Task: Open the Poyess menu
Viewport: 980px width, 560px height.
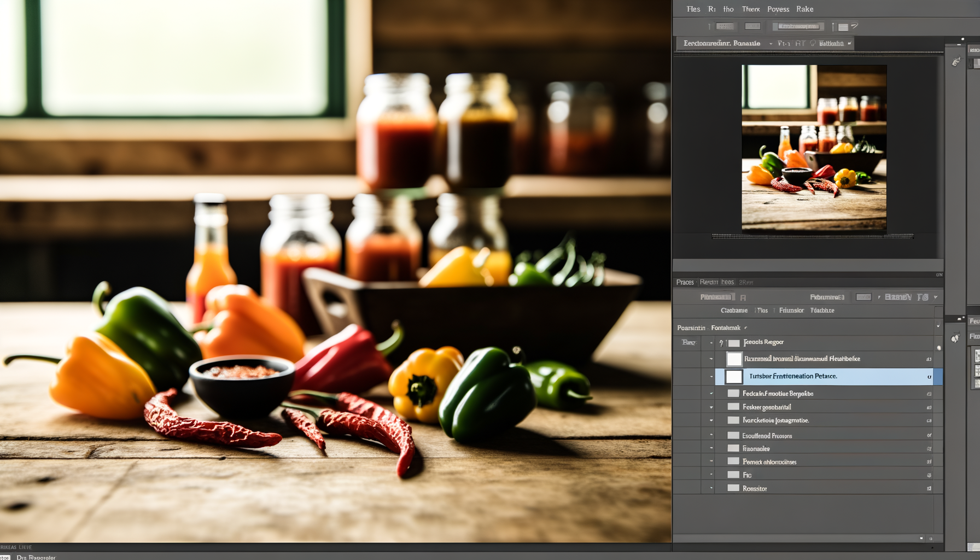Action: pyautogui.click(x=778, y=9)
